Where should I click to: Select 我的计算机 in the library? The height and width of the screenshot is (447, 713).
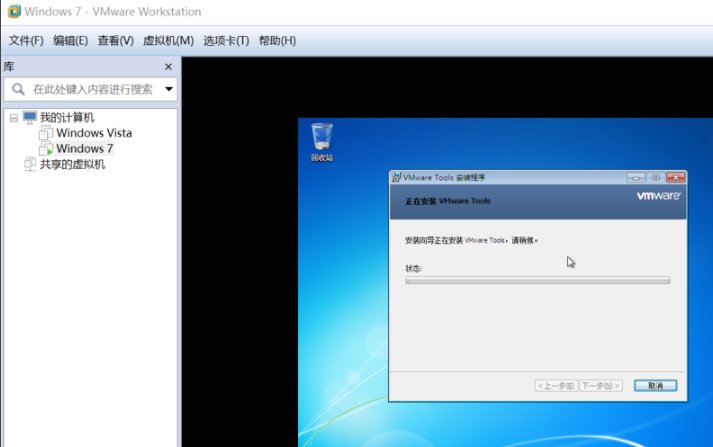[x=67, y=118]
